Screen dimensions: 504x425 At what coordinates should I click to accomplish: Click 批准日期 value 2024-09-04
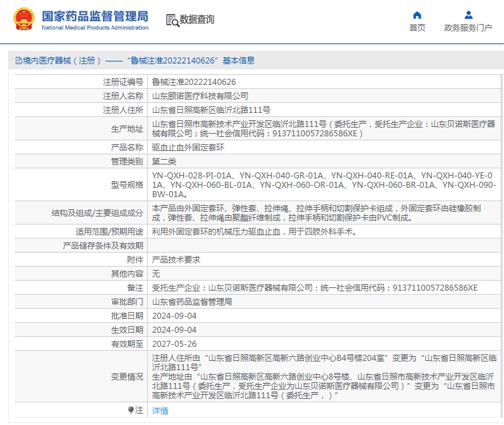[x=174, y=316]
